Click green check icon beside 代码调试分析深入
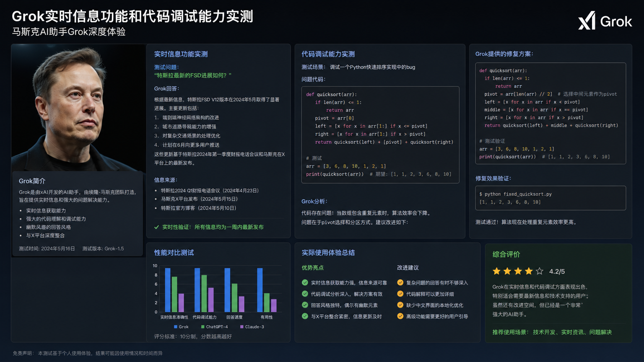 (305, 294)
